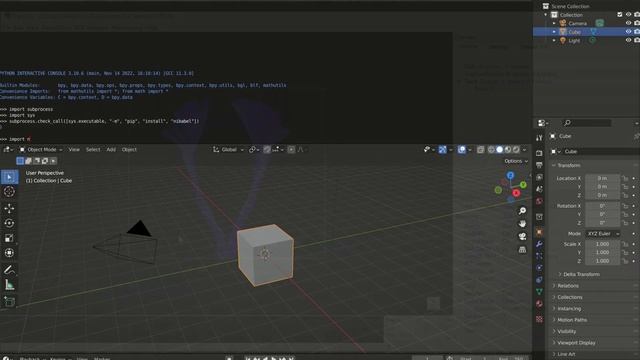Screen dimensions: 640x360
Task: Open the Tool properties tab
Action: pos(539,138)
